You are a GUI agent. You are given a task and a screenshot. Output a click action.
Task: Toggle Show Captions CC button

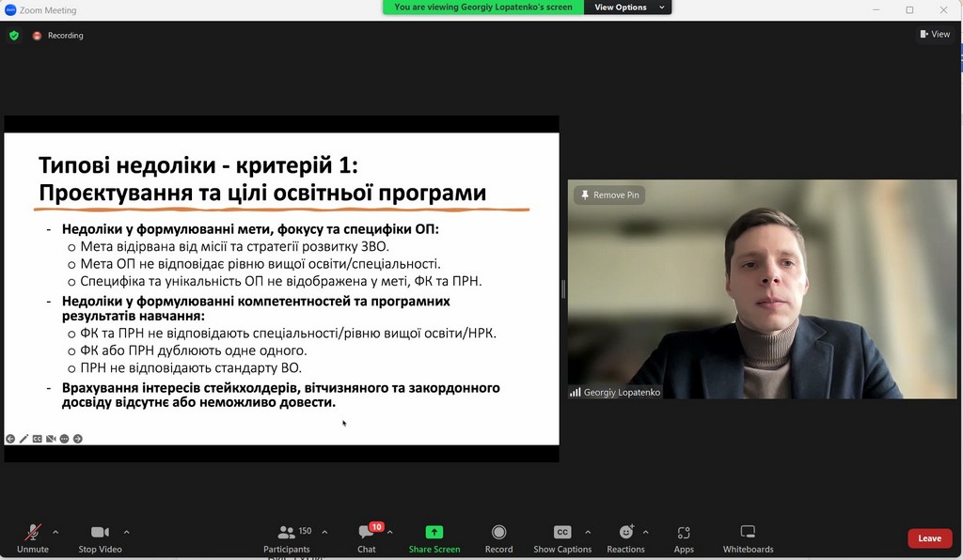tap(562, 533)
